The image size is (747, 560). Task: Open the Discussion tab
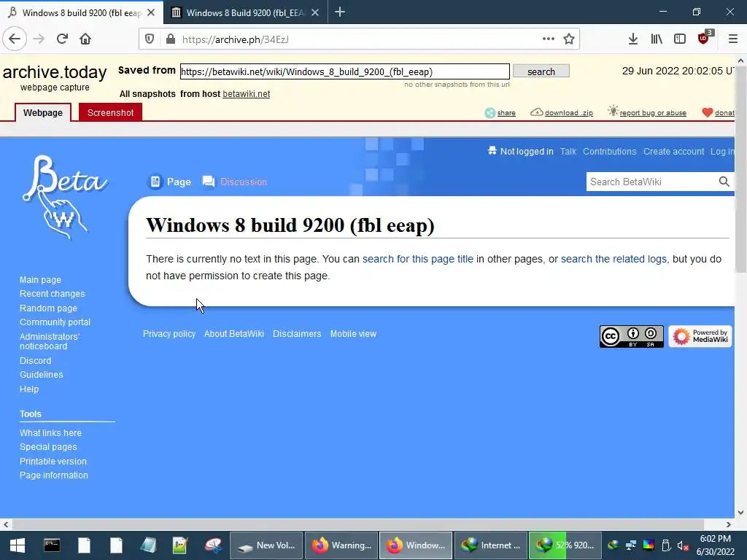(x=236, y=182)
